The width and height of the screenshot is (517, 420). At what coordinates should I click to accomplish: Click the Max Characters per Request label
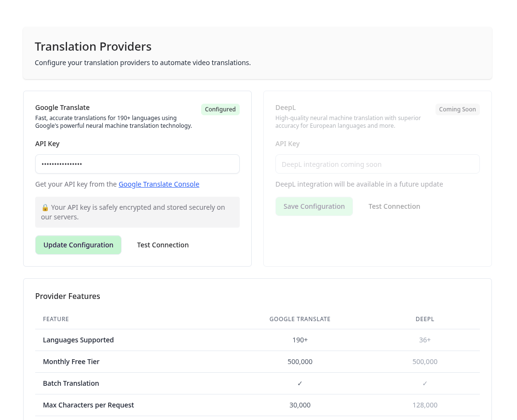(88, 405)
